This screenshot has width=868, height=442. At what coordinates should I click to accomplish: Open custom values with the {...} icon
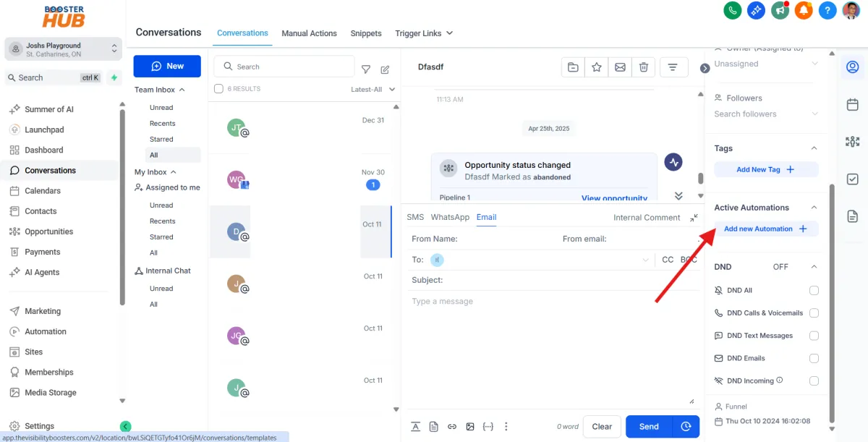488,426
